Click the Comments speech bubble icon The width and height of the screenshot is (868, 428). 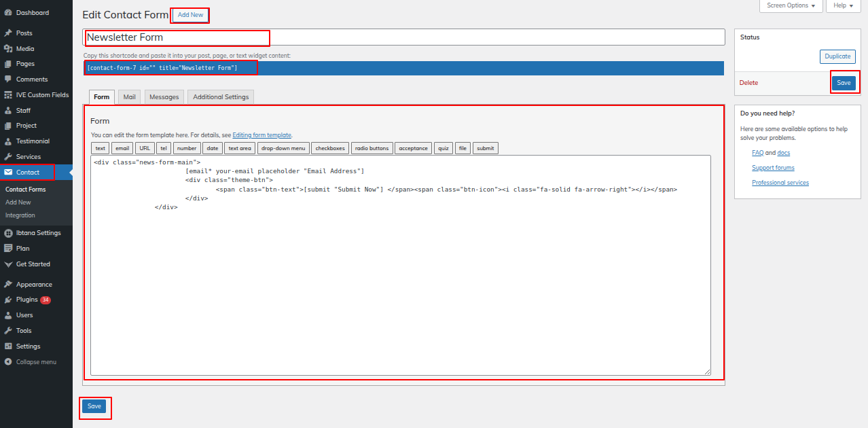(7, 79)
